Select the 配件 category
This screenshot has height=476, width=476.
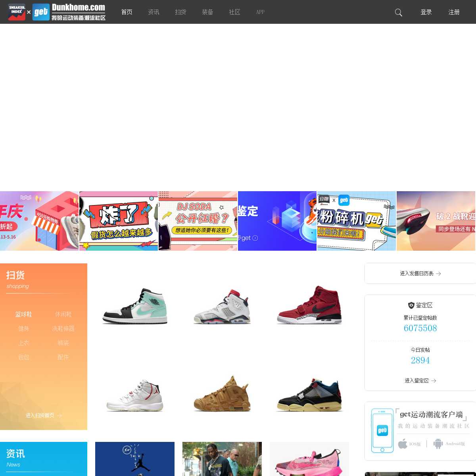[x=63, y=357]
